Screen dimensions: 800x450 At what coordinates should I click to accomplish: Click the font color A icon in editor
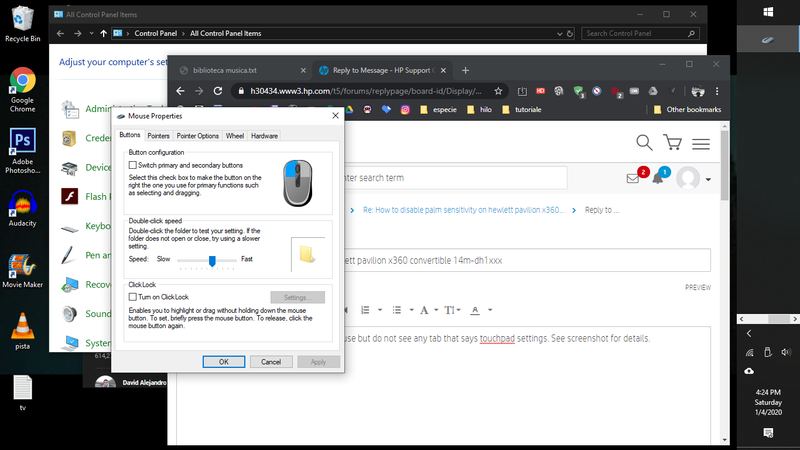(x=475, y=310)
